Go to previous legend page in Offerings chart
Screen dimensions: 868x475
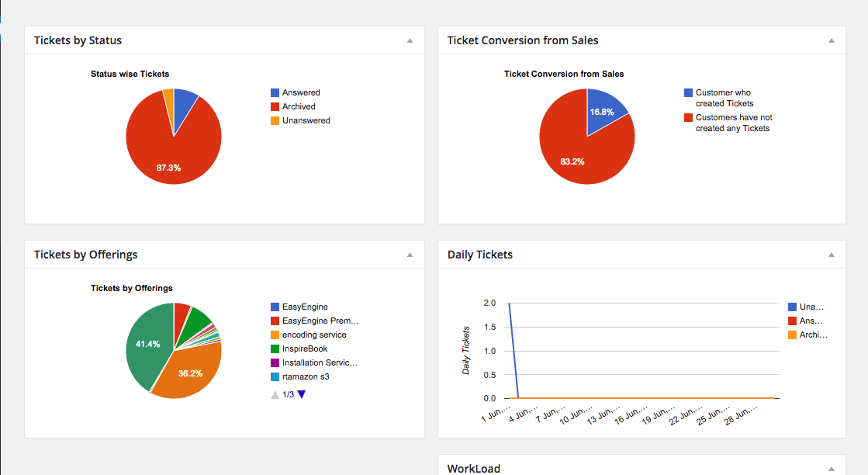point(275,394)
